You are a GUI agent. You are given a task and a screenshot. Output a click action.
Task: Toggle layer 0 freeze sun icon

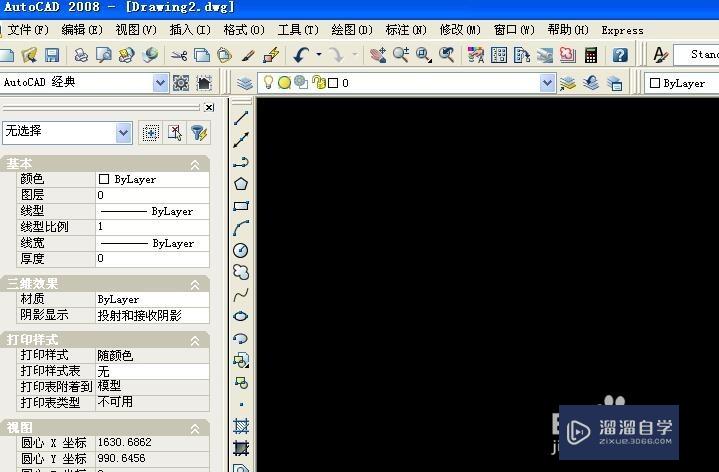pos(284,83)
